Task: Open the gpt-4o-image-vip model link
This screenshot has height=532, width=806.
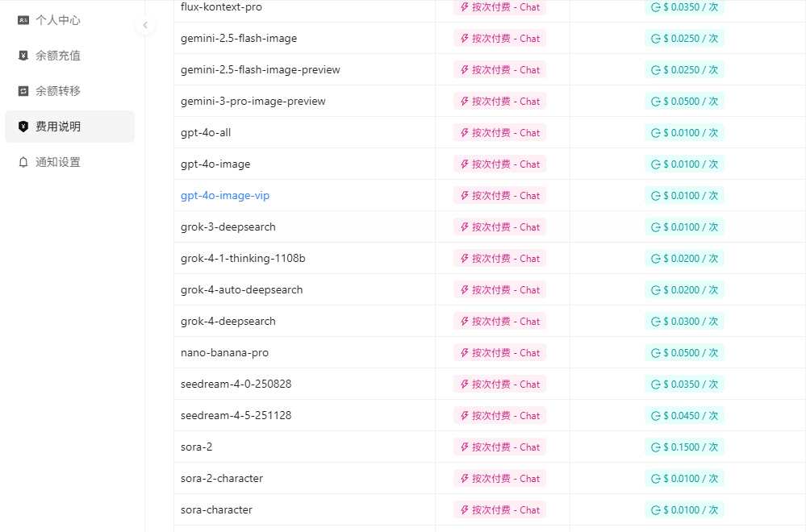Action: point(225,196)
